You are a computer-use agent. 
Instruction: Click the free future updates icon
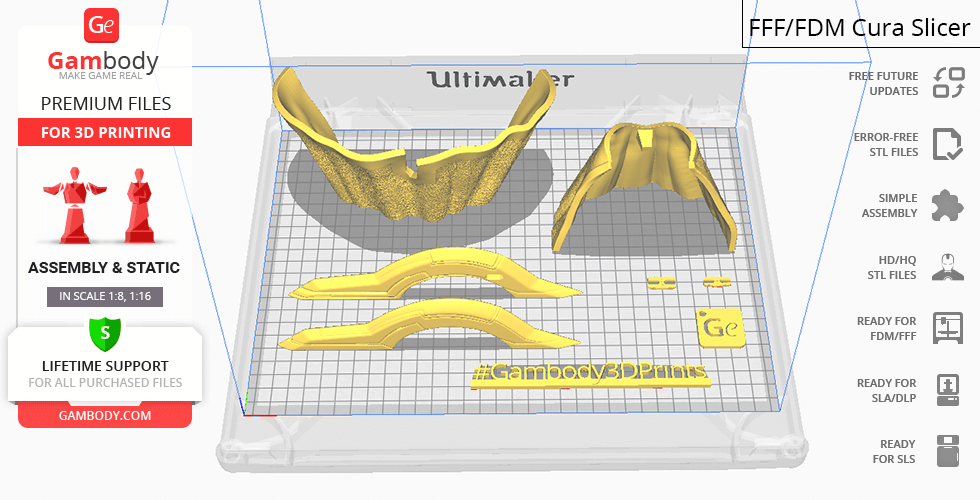(x=947, y=83)
